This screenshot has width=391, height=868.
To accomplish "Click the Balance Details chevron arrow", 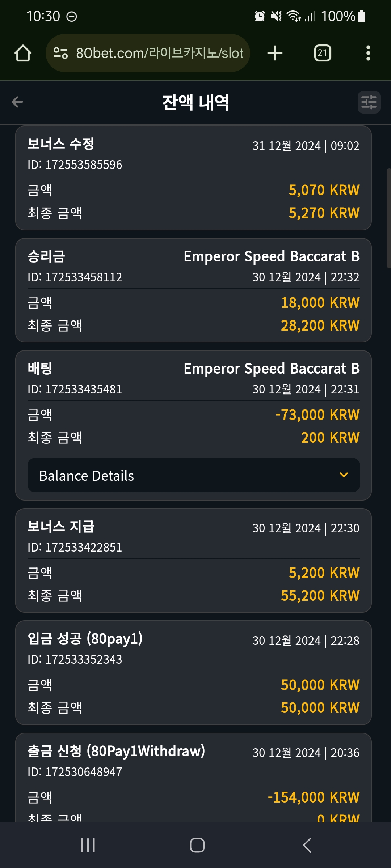I will click(x=344, y=475).
